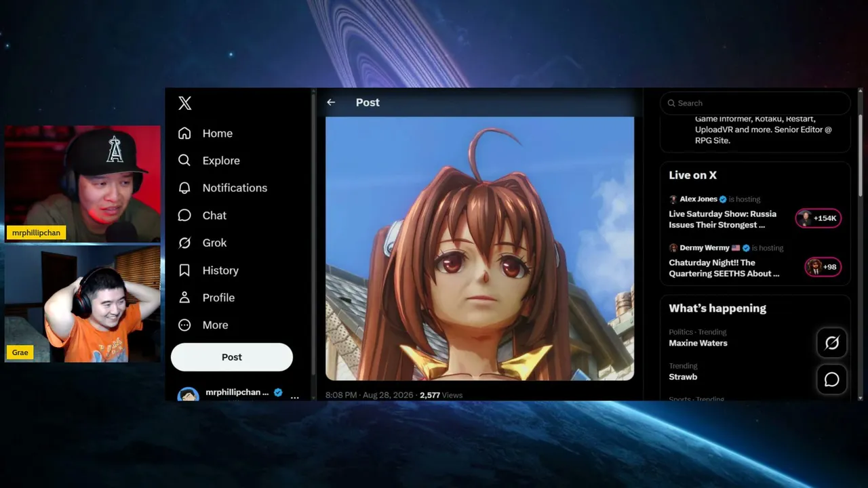Image resolution: width=868 pixels, height=488 pixels.
Task: Open Live Saturday Show broadcast title
Action: (723, 220)
